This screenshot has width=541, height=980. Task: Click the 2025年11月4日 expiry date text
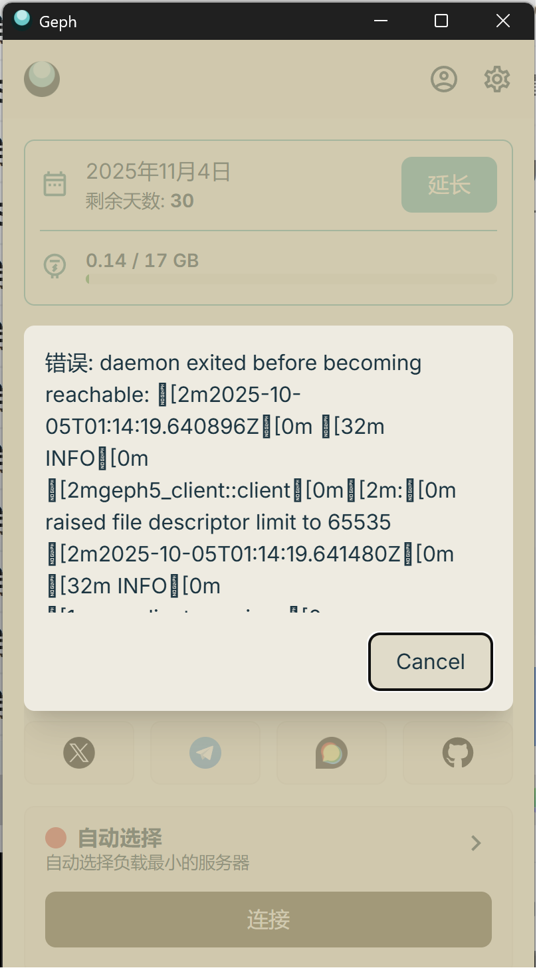tap(158, 171)
